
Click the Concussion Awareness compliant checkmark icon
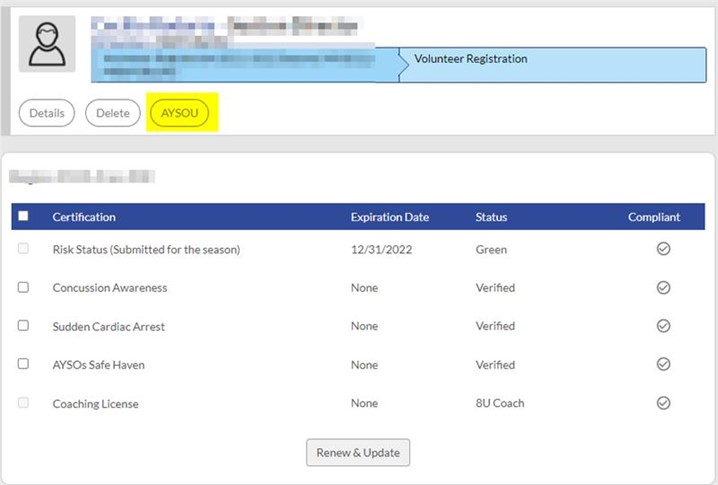click(662, 288)
